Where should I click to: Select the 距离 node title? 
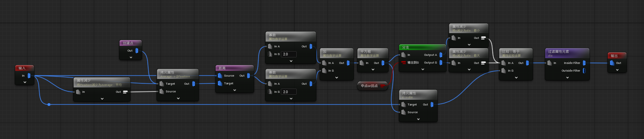click(222, 68)
